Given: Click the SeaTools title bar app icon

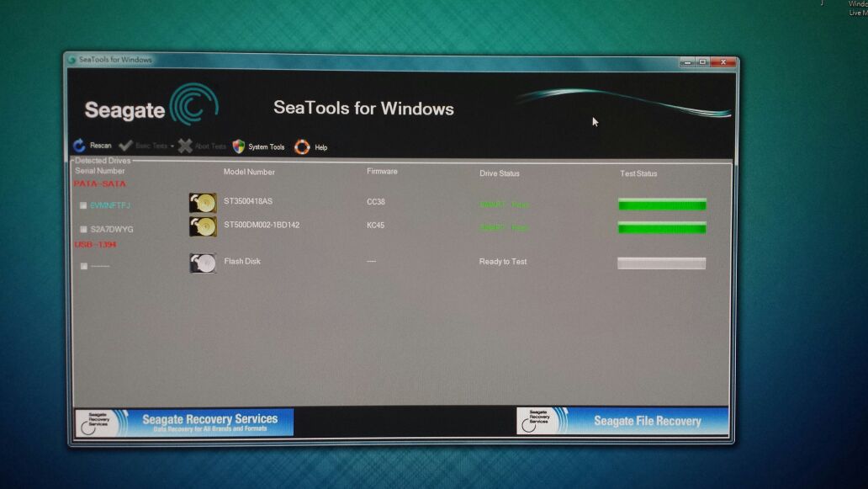Looking at the screenshot, I should (x=71, y=60).
